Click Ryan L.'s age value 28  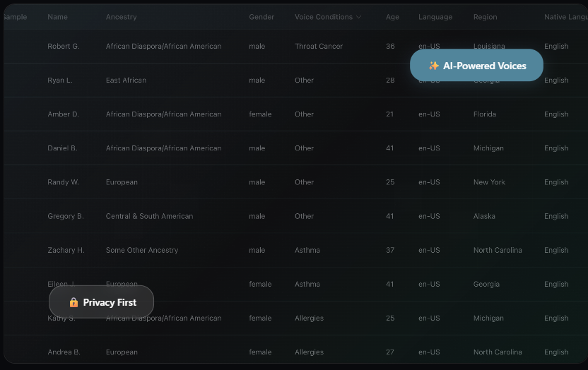pos(390,80)
